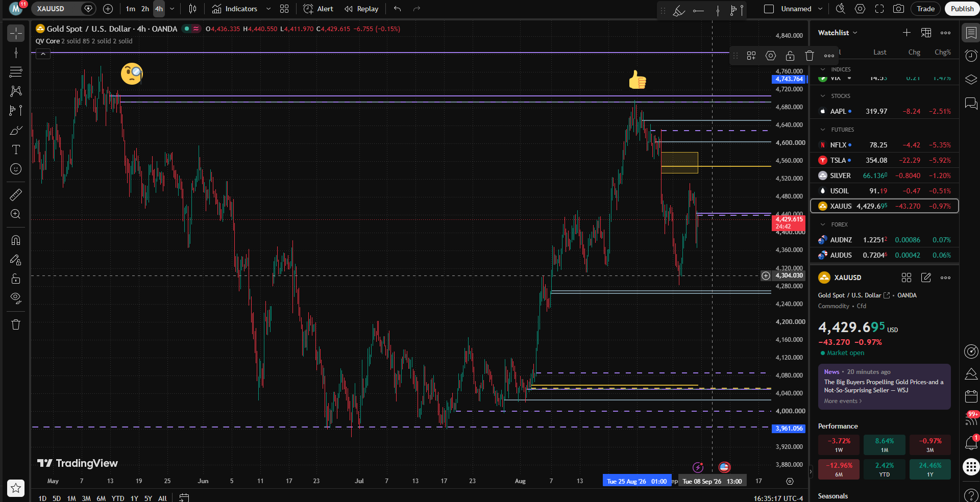Image resolution: width=980 pixels, height=502 pixels.
Task: Open the Alerts panel clock icon
Action: pos(971,56)
